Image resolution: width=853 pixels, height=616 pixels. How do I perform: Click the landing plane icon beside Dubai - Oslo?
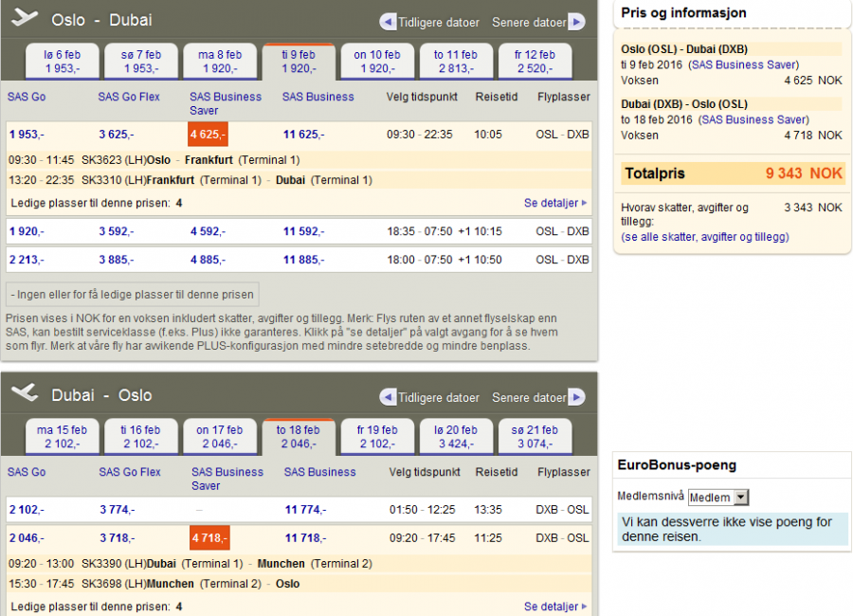point(25,393)
